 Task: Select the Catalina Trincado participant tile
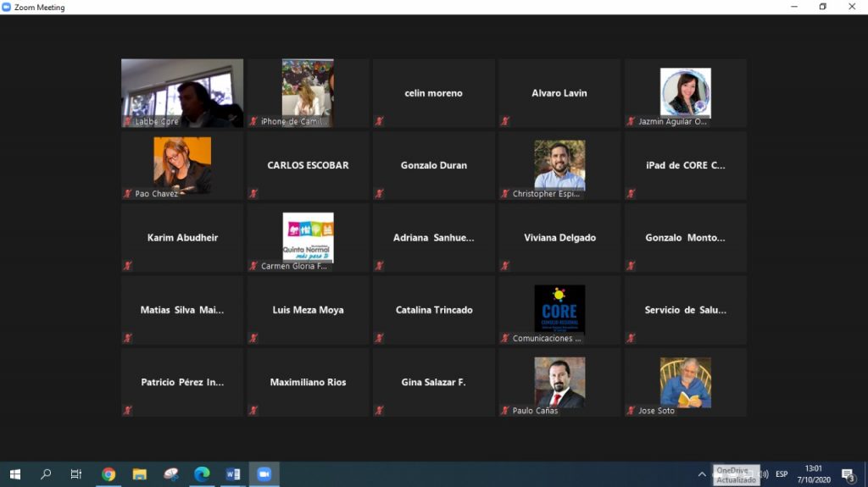coord(434,310)
